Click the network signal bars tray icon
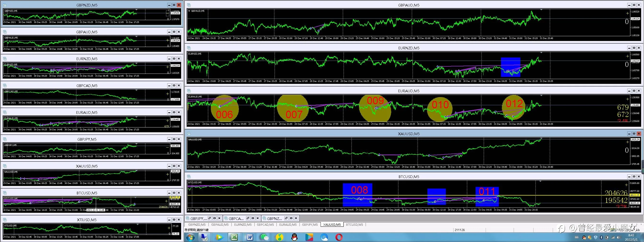This screenshot has height=242, width=644. coord(613,237)
